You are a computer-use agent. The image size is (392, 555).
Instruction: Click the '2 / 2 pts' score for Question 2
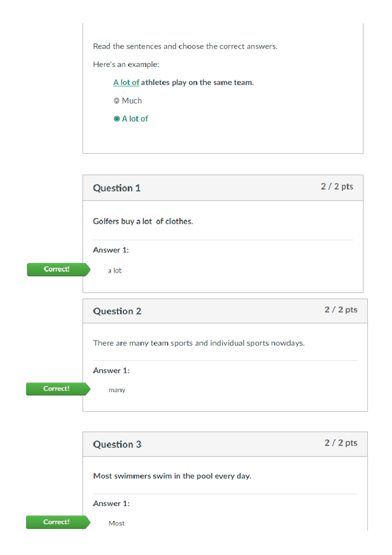[341, 309]
